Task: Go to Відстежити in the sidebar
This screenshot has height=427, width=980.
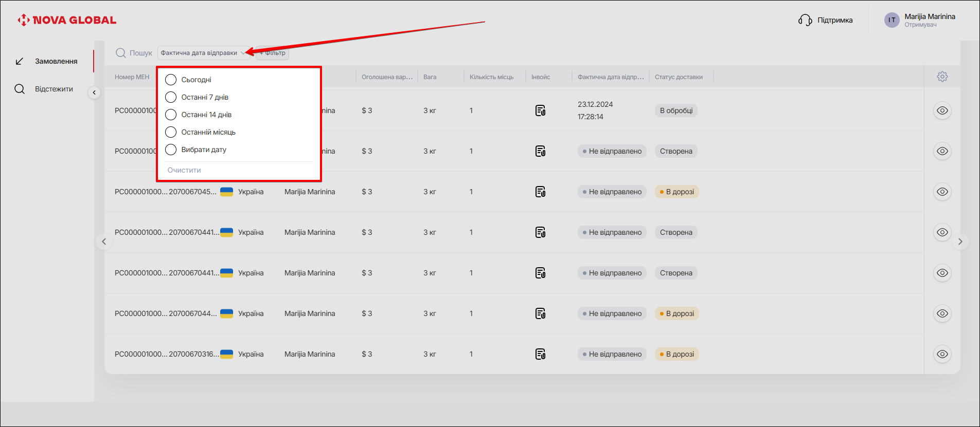Action: click(x=54, y=89)
